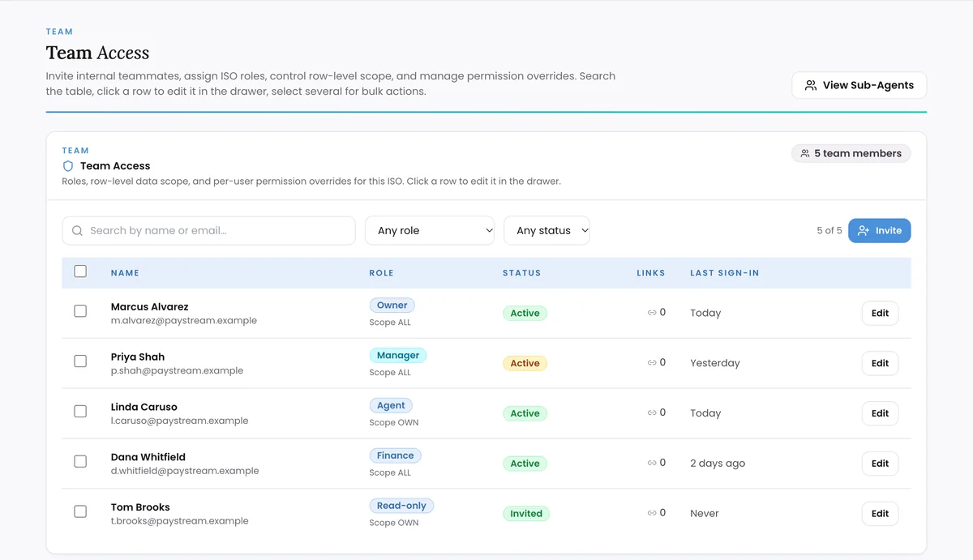Click the Manager role badge
973x560 pixels.
[398, 356]
